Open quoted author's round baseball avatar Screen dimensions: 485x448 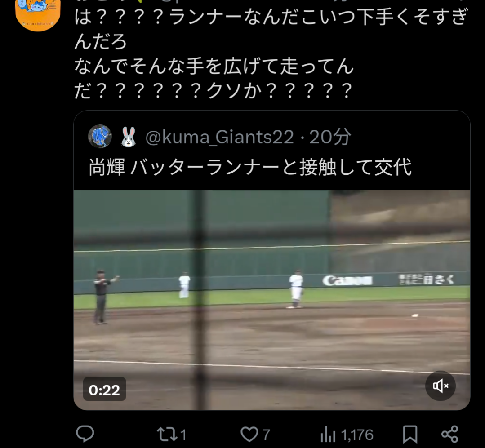(x=100, y=136)
